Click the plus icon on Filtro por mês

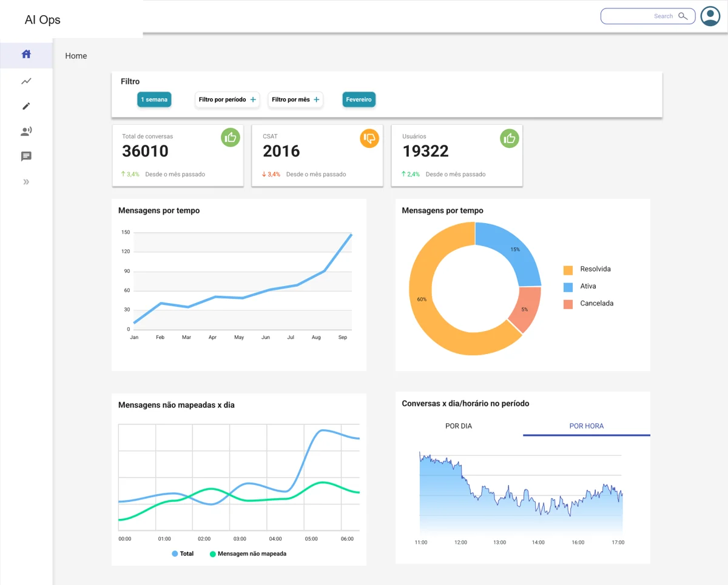pos(316,99)
